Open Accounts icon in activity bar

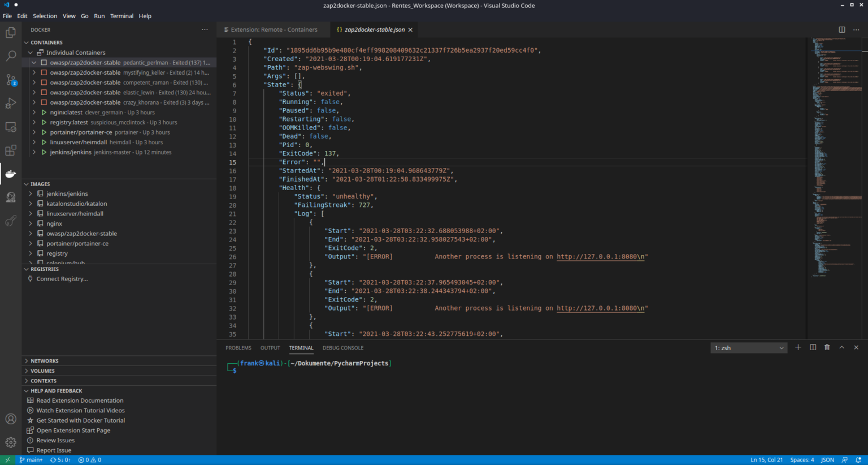click(11, 419)
